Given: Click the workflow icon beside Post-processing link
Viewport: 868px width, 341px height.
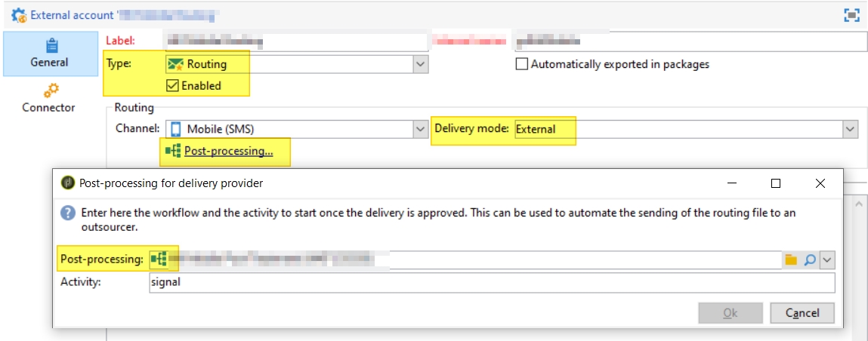Looking at the screenshot, I should 173,151.
